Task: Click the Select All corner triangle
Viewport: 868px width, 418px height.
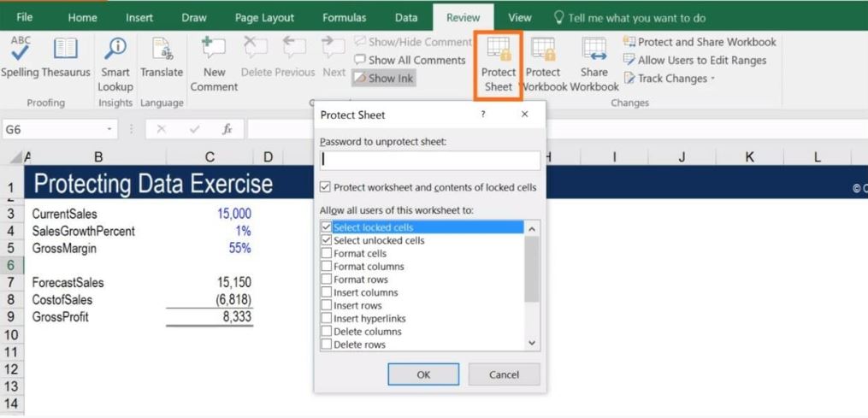Action: coord(16,158)
